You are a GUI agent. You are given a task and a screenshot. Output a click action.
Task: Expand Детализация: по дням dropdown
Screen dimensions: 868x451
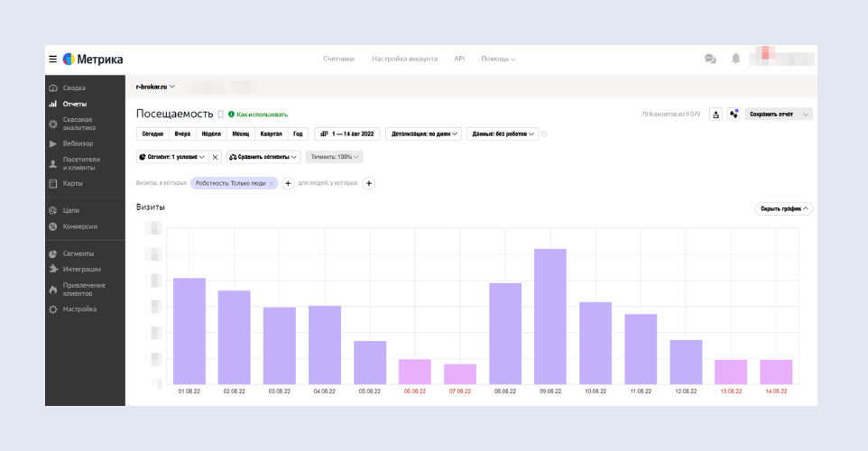[423, 133]
